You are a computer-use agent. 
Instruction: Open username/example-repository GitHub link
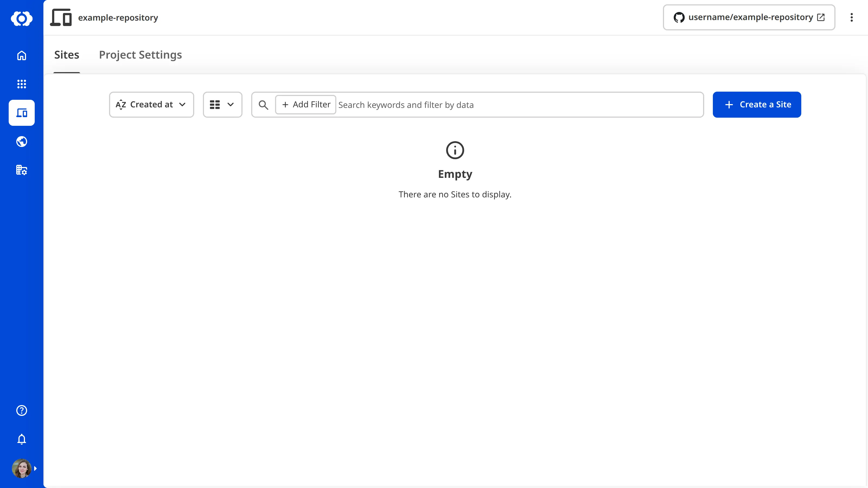tap(749, 17)
